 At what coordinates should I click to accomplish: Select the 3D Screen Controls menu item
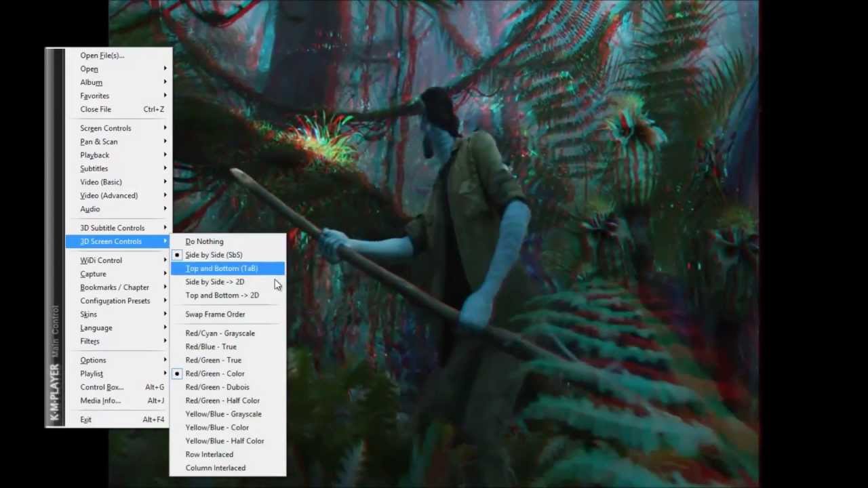coord(118,241)
